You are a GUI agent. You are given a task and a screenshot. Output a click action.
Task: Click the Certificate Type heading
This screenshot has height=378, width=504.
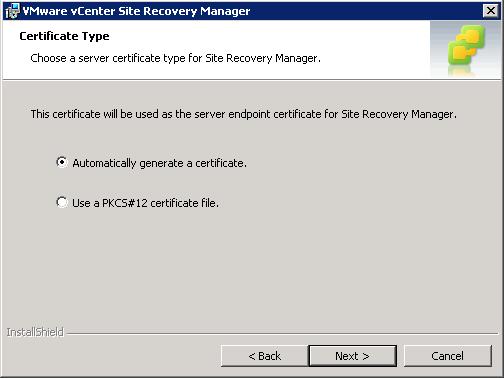click(x=64, y=36)
